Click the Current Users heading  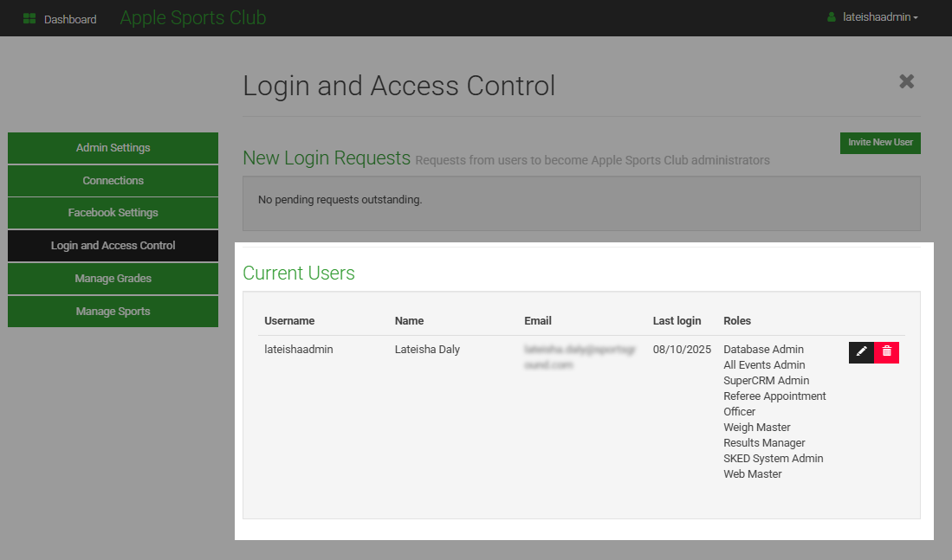click(299, 274)
